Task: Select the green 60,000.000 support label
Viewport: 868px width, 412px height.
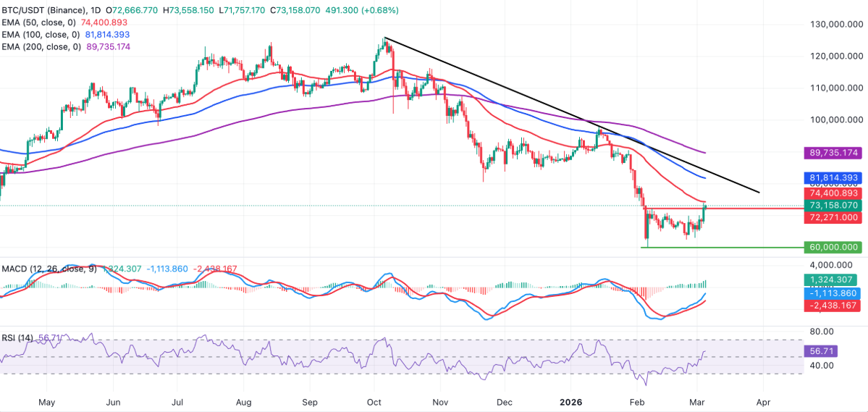Action: coord(831,247)
